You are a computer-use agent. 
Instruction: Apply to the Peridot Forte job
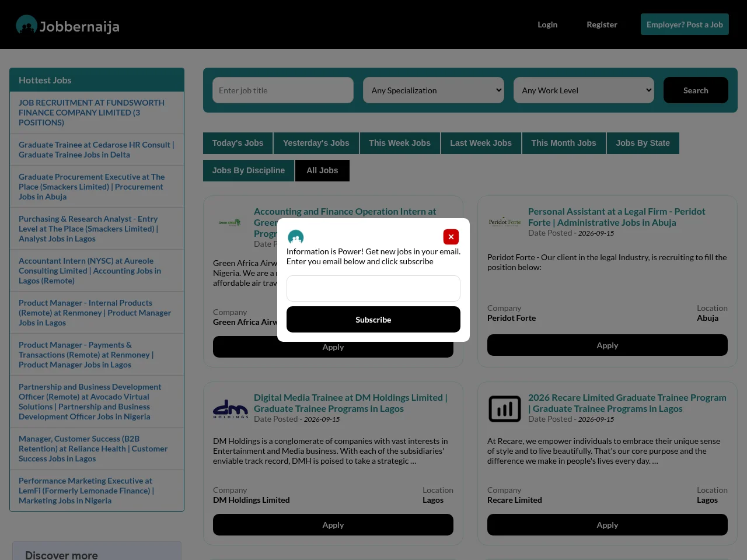pyautogui.click(x=608, y=345)
